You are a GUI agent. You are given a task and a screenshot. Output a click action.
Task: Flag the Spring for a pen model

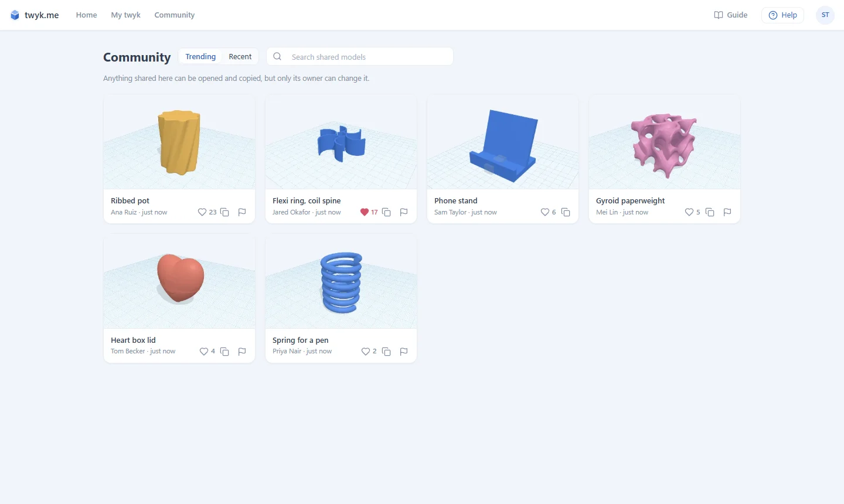point(404,352)
